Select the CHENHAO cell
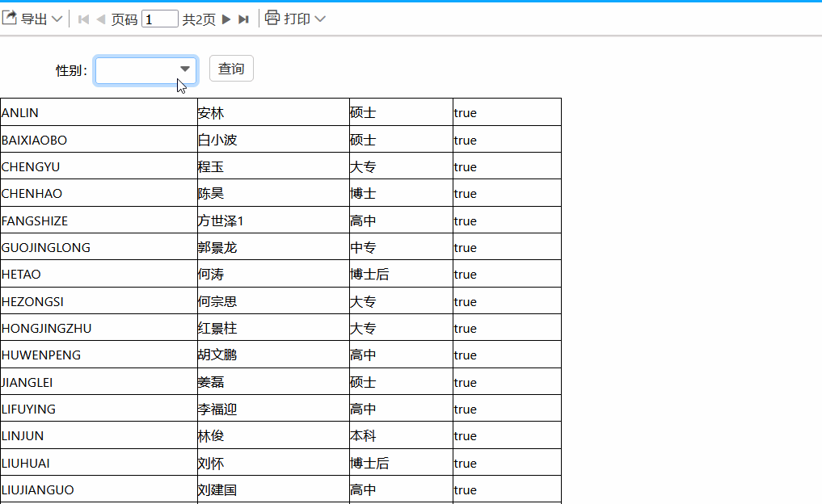This screenshot has height=504, width=822. 99,193
